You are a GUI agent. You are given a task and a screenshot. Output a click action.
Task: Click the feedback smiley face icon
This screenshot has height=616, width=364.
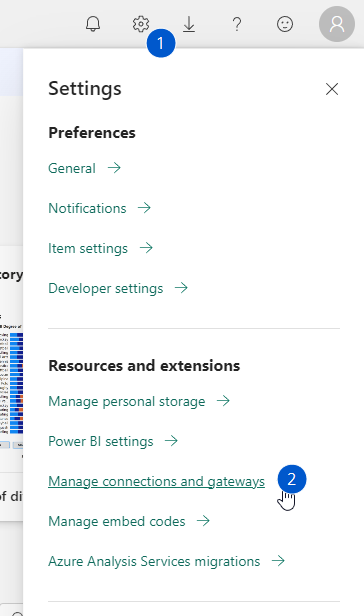[285, 24]
